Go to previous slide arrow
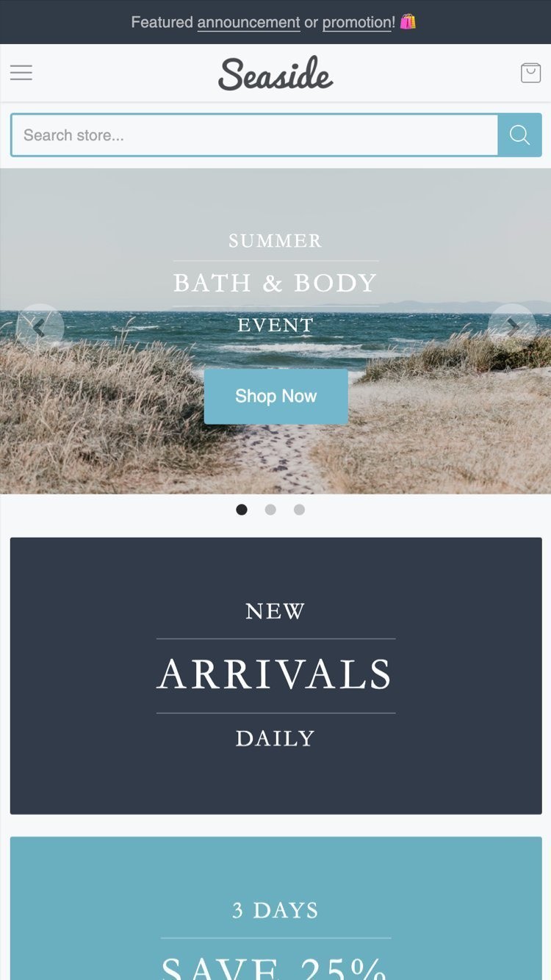Image resolution: width=551 pixels, height=980 pixels. (40, 328)
